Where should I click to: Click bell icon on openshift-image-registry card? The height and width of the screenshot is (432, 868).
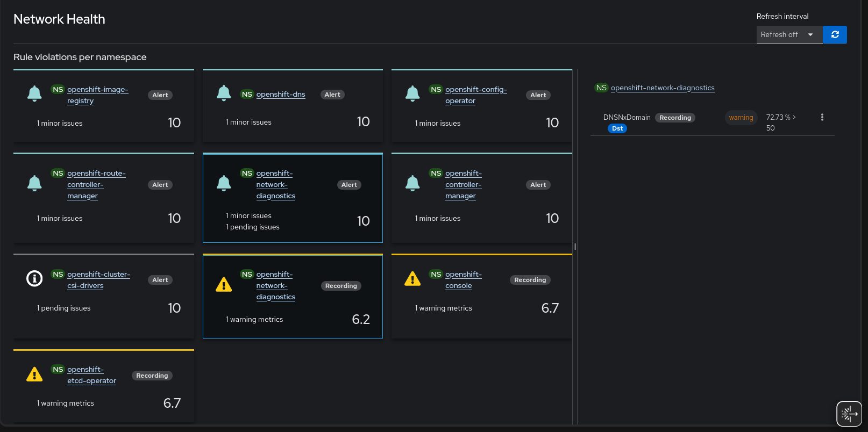coord(34,93)
